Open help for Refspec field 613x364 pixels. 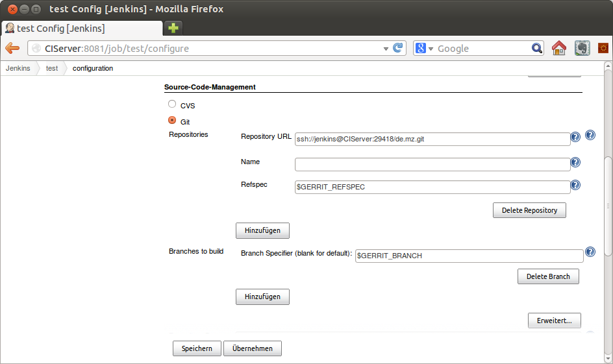click(575, 185)
